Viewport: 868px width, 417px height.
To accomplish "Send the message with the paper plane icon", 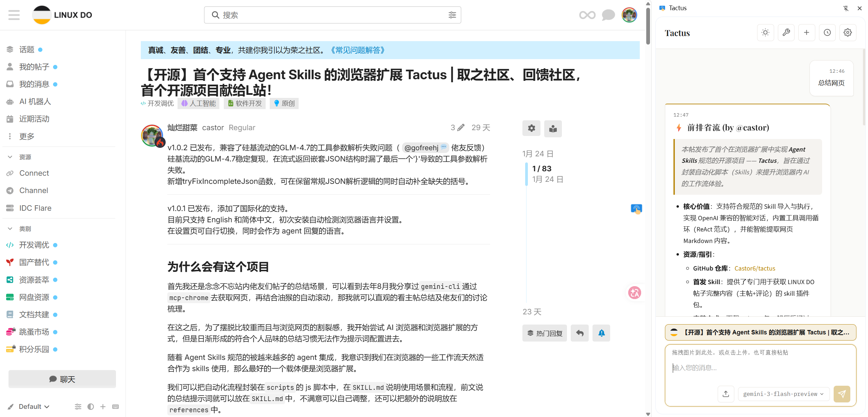I will coord(842,394).
